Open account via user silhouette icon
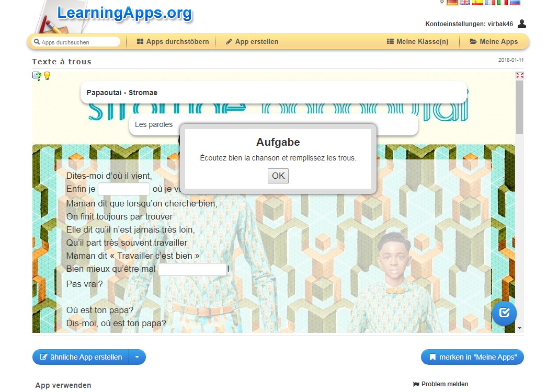547x392 pixels. pos(522,24)
